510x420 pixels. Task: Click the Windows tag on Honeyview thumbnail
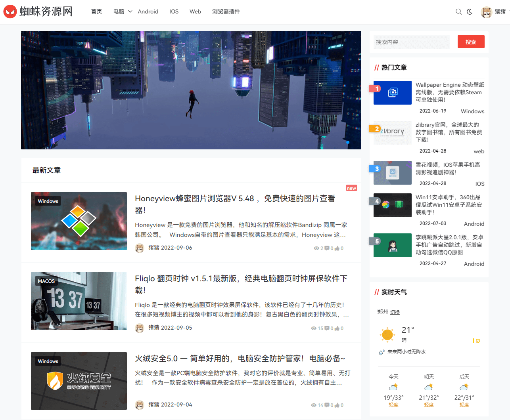pos(48,201)
